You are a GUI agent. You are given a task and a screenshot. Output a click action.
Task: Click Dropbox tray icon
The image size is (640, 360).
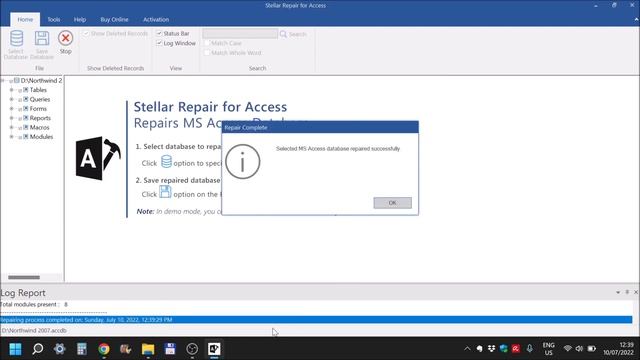point(491,348)
